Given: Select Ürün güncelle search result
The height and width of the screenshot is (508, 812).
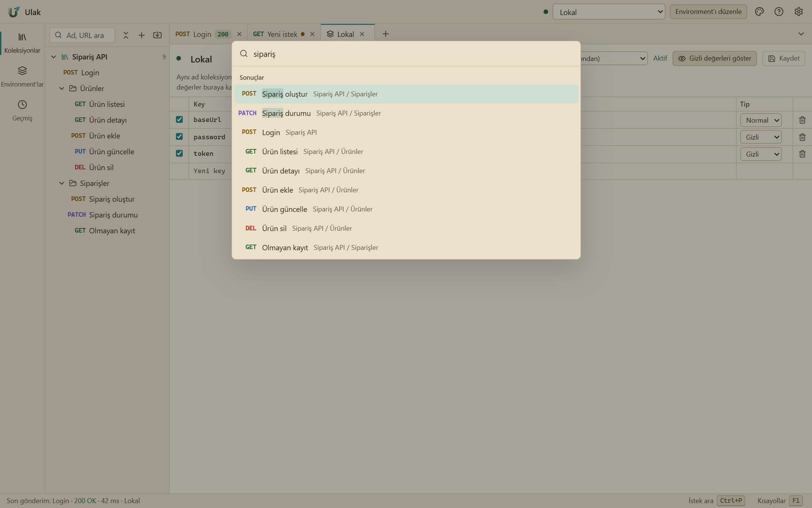Looking at the screenshot, I should tap(406, 209).
